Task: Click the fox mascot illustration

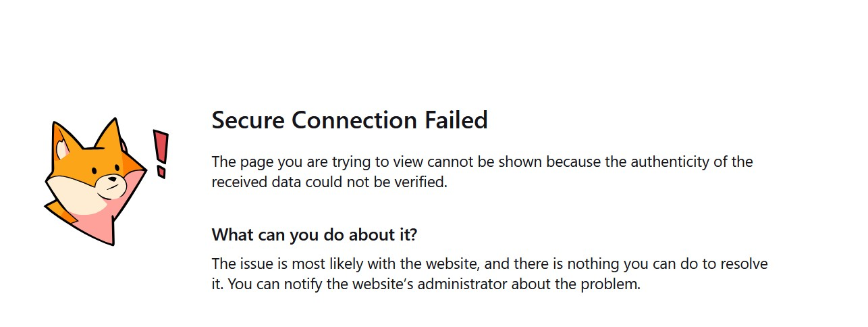Action: pyautogui.click(x=94, y=181)
